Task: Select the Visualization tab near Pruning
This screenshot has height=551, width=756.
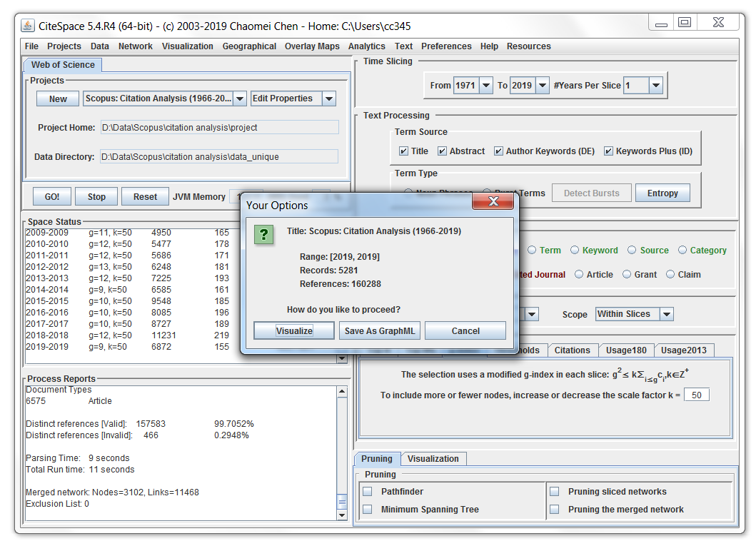Action: click(433, 459)
